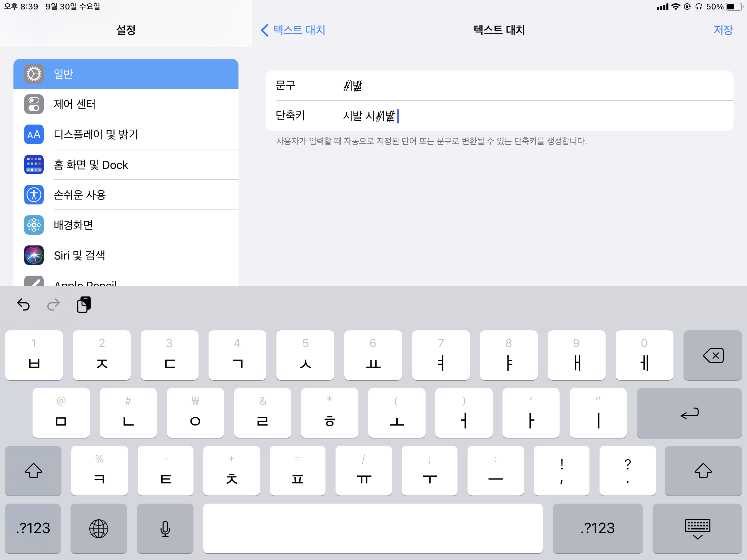Switch to the right .?123 symbols keyboard
This screenshot has width=747, height=560.
(597, 528)
